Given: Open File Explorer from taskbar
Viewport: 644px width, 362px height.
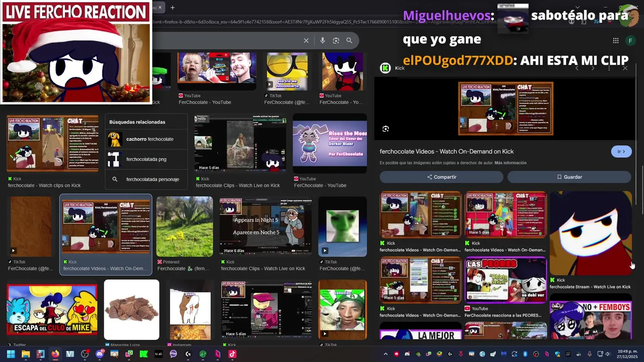Looking at the screenshot, I should coord(26,354).
